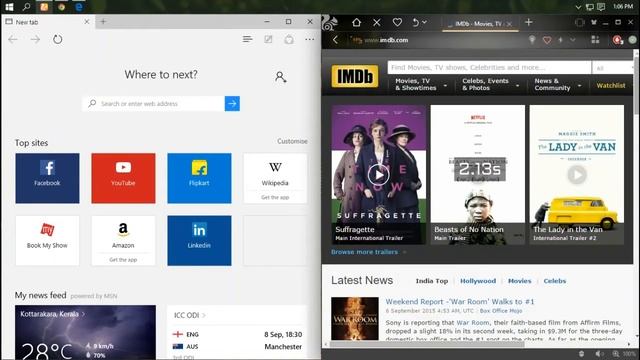Stop page loading in UC Browser

point(377,22)
